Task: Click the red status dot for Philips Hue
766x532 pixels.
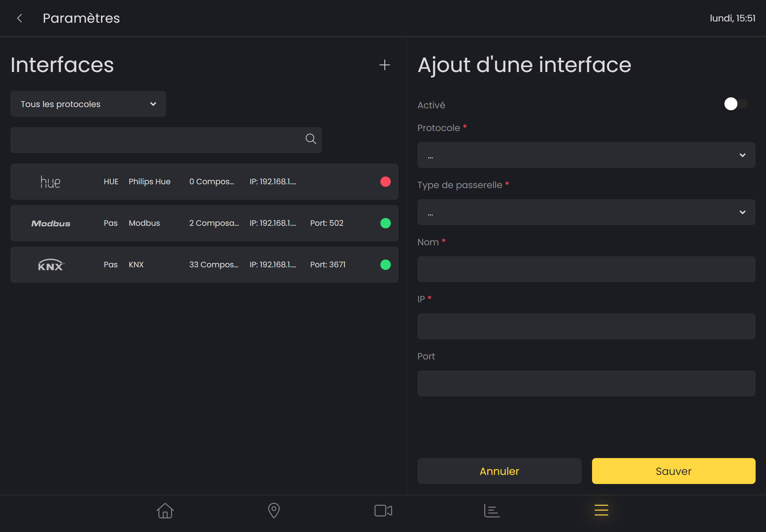Action: pos(385,182)
